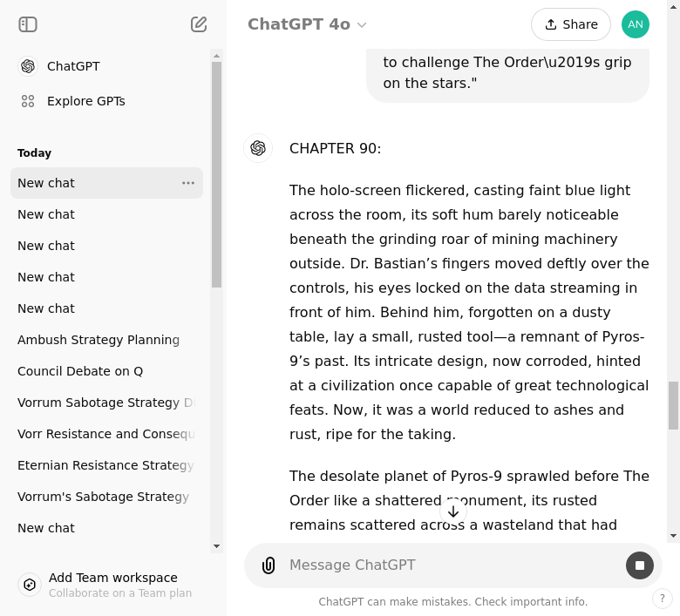Screen dimensions: 680x616
Task: Open the AN profile avatar menu
Action: click(635, 24)
